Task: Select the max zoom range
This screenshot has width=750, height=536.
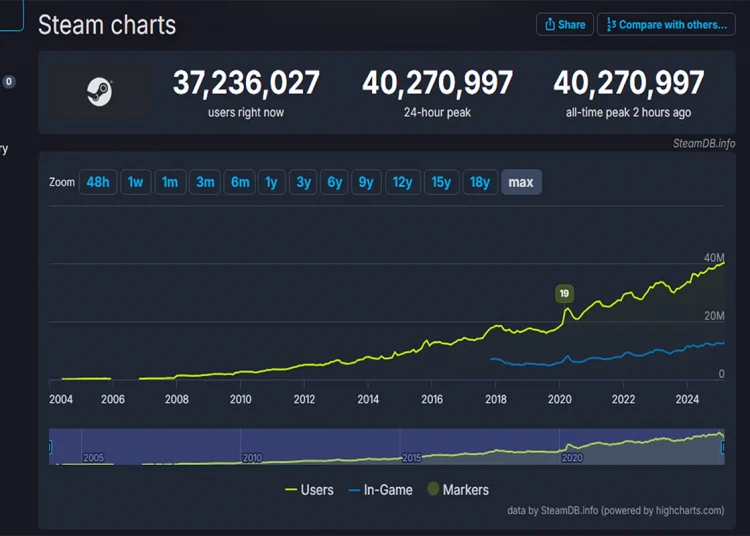Action: tap(521, 182)
